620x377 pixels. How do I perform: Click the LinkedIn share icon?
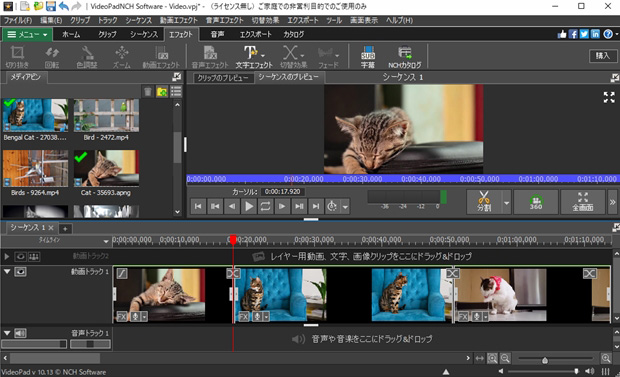tap(595, 34)
